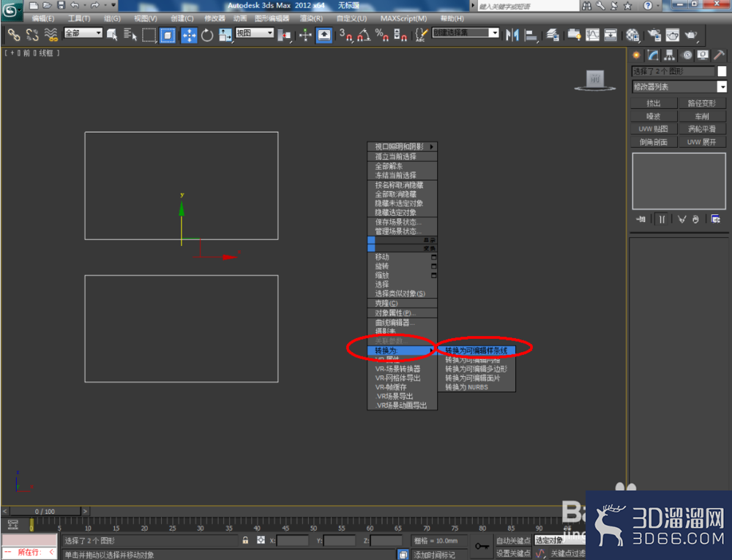Open move transform settings box
Viewport: 732px width, 560px height.
tap(433, 257)
